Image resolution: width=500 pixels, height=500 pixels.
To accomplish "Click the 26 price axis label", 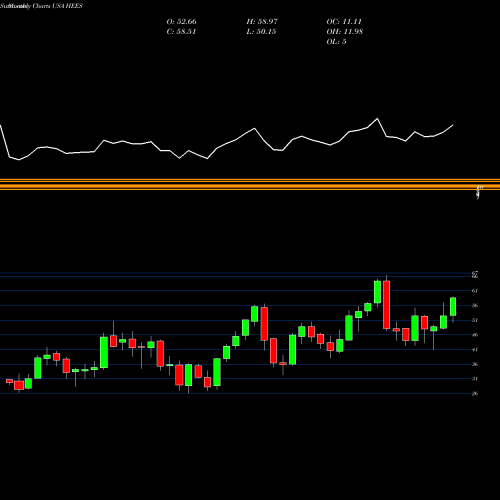I will pyautogui.click(x=475, y=393).
